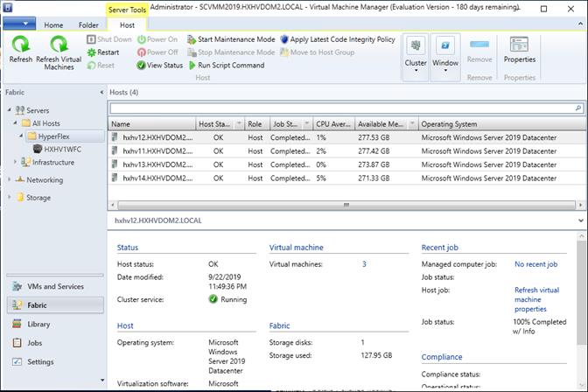The height and width of the screenshot is (392, 588).
Task: Sort hosts by the Name column
Action: 152,123
